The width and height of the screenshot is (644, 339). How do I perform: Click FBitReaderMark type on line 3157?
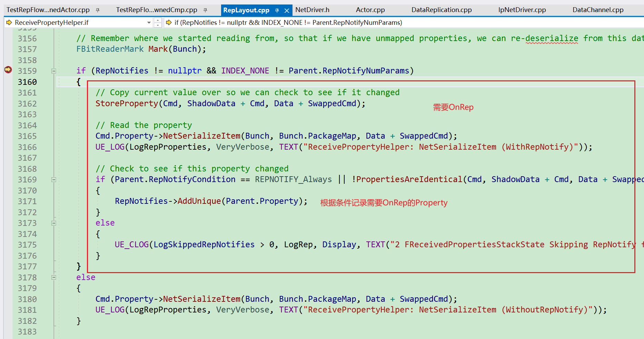coord(110,49)
